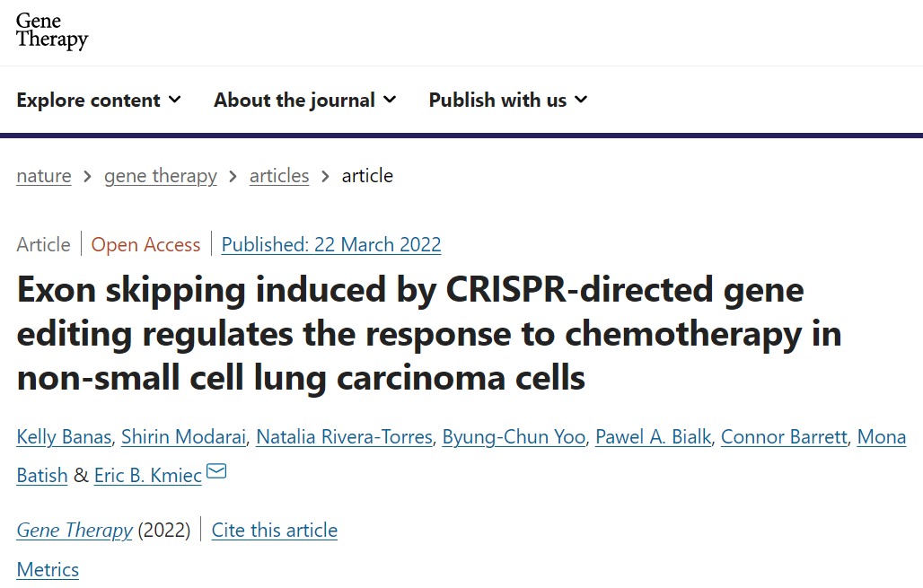Select author Natalia Rivera-Torres

point(345,437)
